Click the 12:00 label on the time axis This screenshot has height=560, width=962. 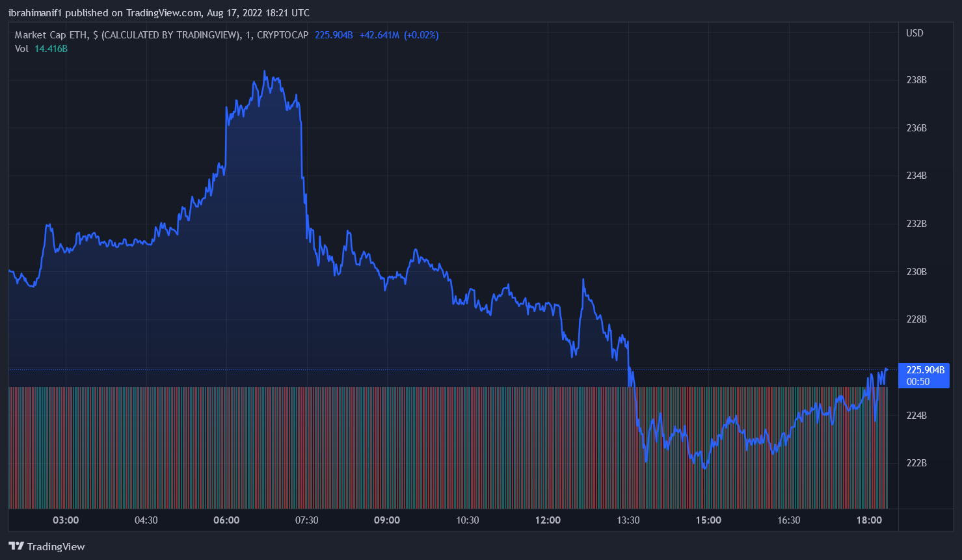548,520
